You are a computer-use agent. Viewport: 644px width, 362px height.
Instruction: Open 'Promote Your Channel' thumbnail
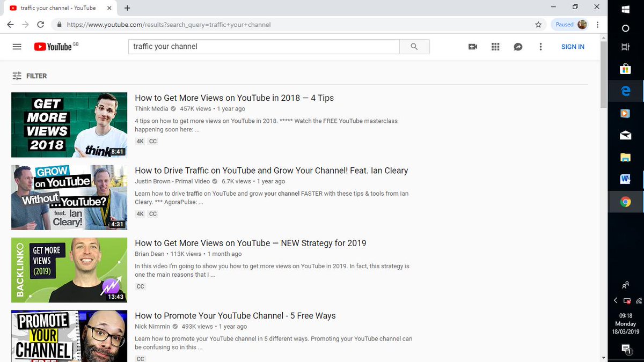tap(69, 336)
